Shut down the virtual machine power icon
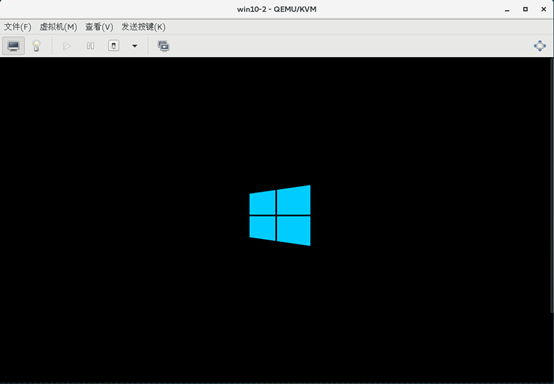The height and width of the screenshot is (384, 554). 113,46
